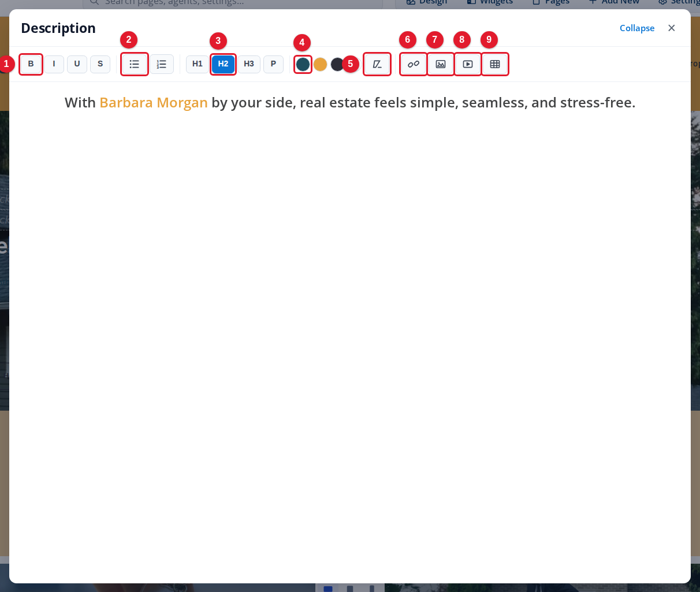
Task: Insert an image into the description
Action: click(441, 64)
